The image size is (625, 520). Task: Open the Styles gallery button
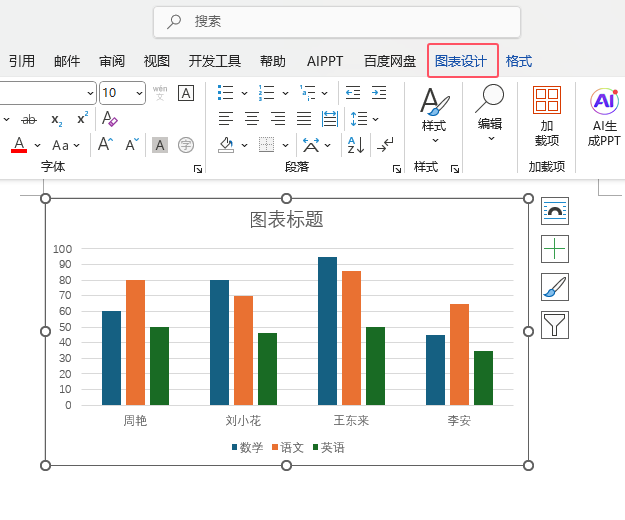(x=434, y=116)
